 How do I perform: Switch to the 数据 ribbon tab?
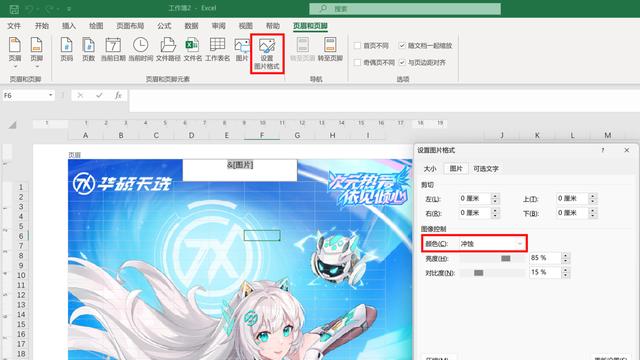(191, 26)
